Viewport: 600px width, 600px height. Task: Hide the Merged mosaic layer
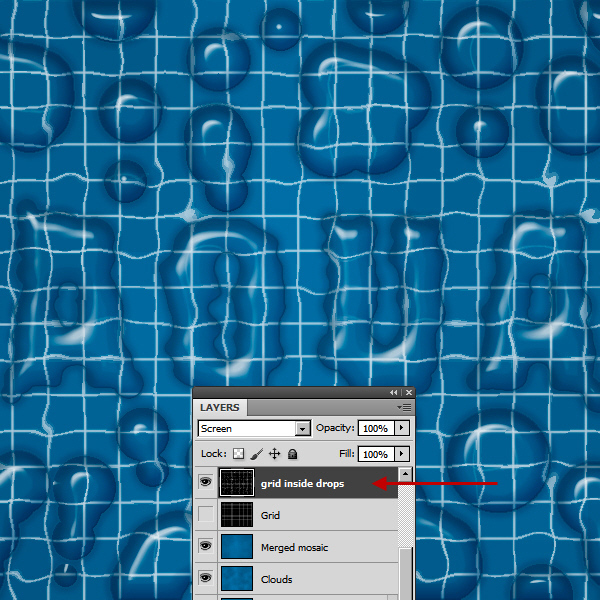[x=205, y=547]
